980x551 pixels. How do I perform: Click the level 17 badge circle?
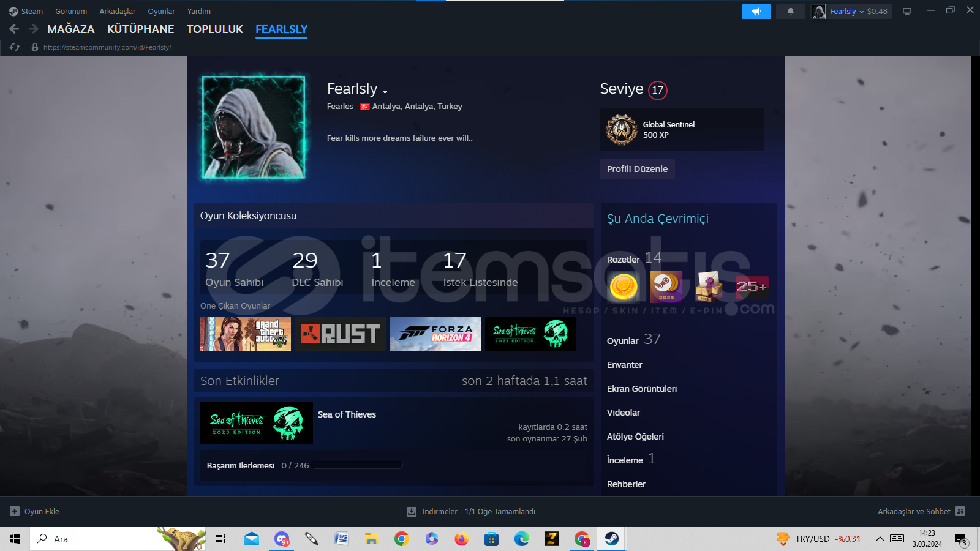point(658,90)
